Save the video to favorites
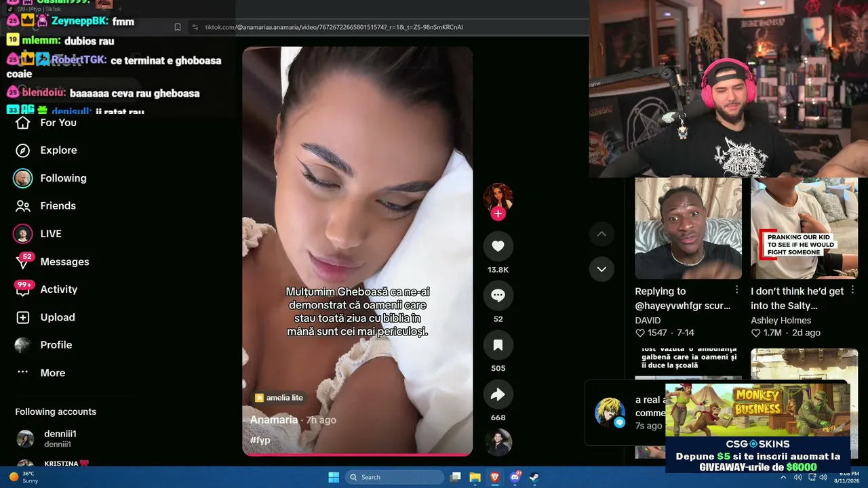Image resolution: width=868 pixels, height=488 pixels. point(498,345)
